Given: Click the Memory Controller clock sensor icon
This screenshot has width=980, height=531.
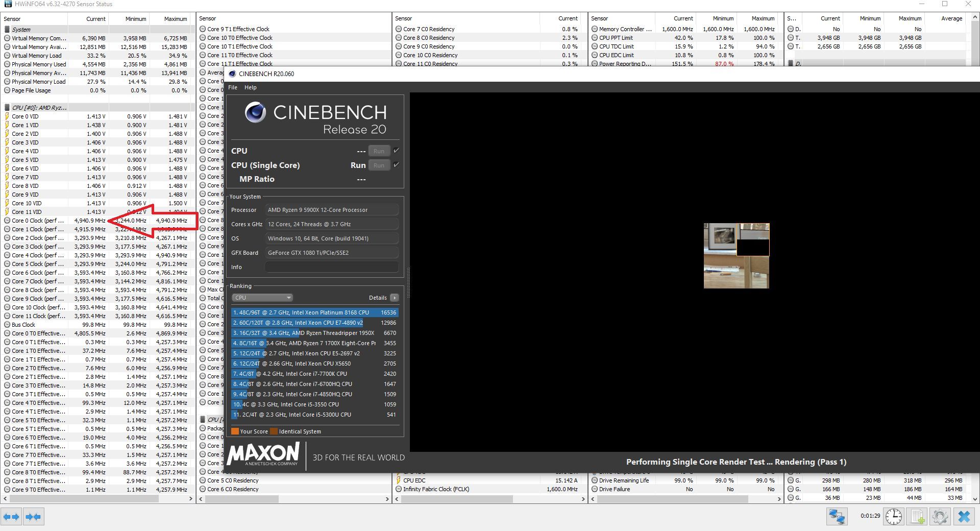Looking at the screenshot, I should coord(595,29).
